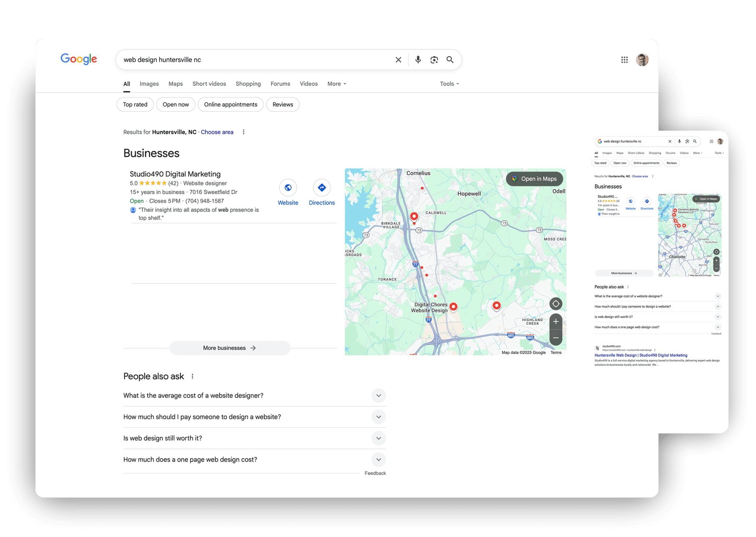Center map on my location
The height and width of the screenshot is (537, 756).
556,304
